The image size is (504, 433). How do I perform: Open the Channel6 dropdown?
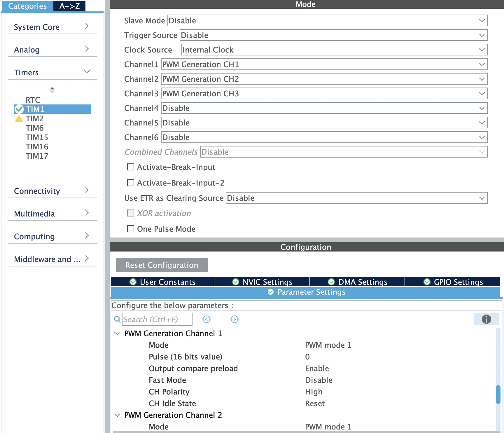pos(324,137)
